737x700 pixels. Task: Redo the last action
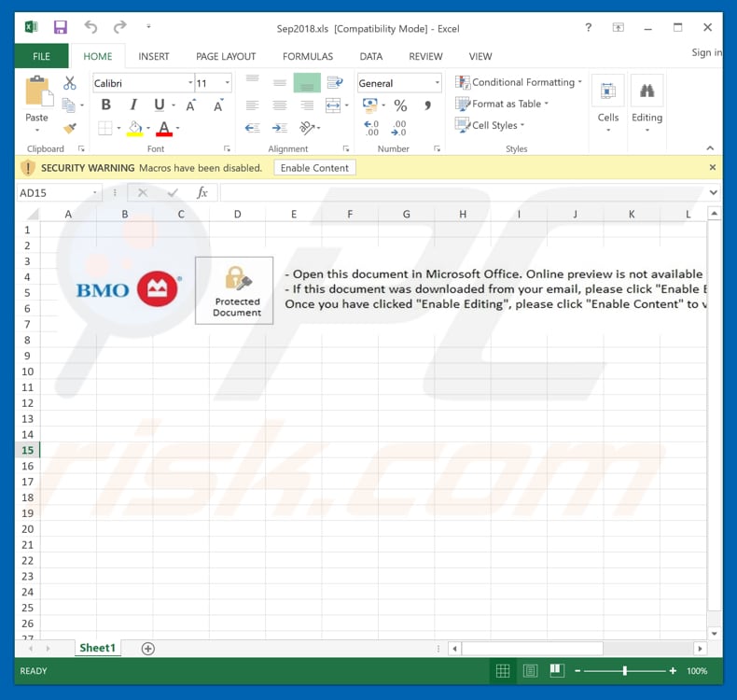(119, 27)
